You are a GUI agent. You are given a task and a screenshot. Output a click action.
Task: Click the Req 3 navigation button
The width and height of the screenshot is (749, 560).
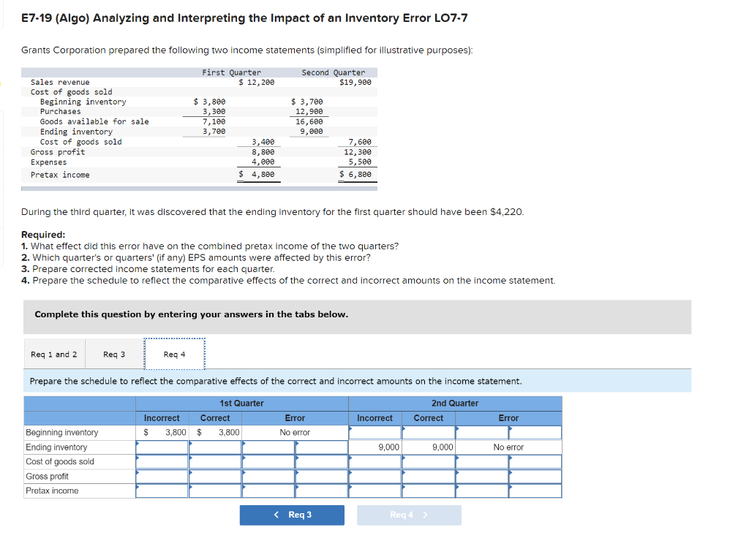(x=292, y=515)
